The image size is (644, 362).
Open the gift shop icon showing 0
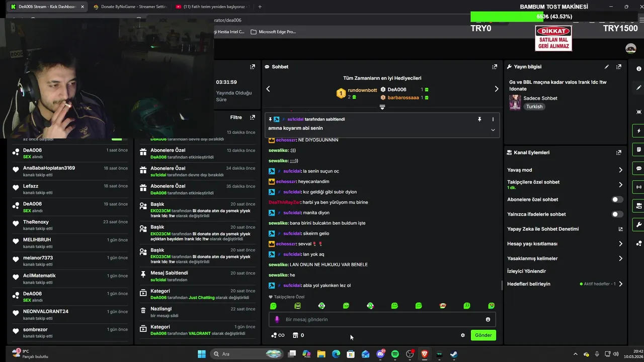pos(298,335)
